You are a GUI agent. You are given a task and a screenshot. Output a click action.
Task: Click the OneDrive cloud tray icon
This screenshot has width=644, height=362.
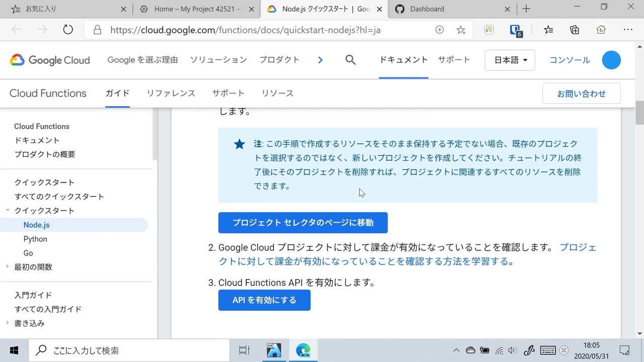[470, 350]
